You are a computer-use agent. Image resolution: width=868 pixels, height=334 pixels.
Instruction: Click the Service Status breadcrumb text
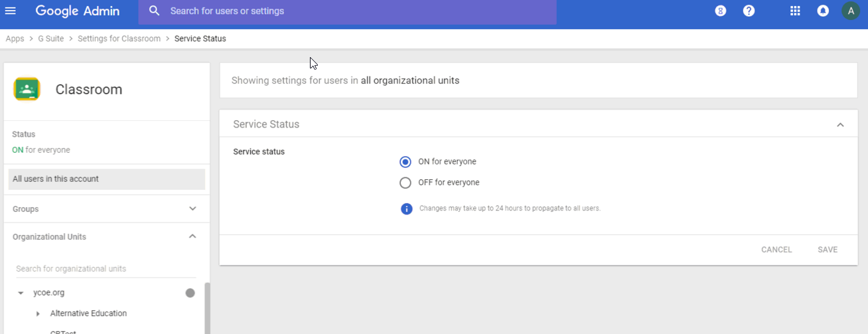coord(200,39)
